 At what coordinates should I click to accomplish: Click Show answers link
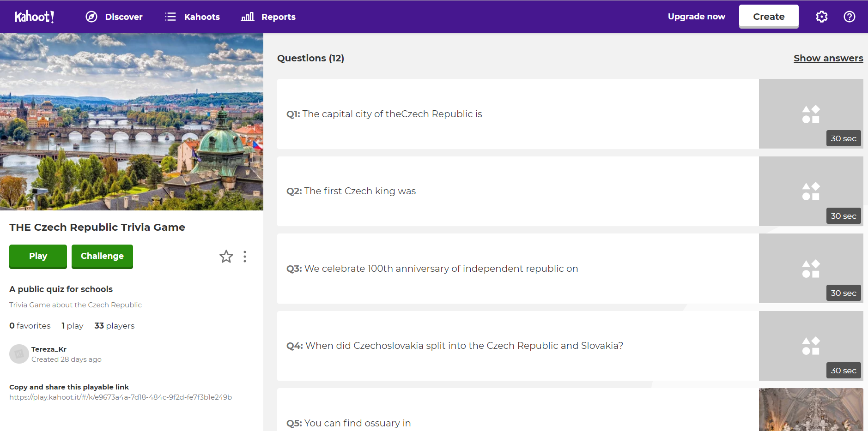pos(828,58)
